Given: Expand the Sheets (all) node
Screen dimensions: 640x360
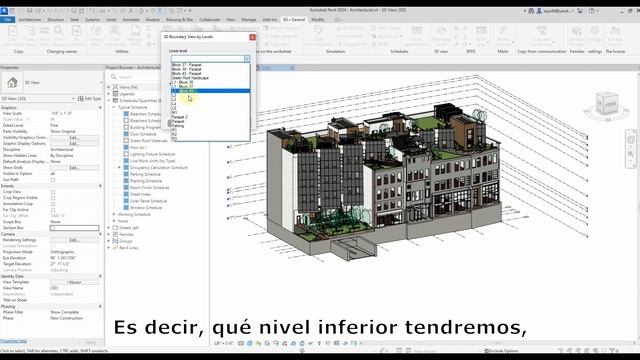Looking at the screenshot, I should pos(109,228).
